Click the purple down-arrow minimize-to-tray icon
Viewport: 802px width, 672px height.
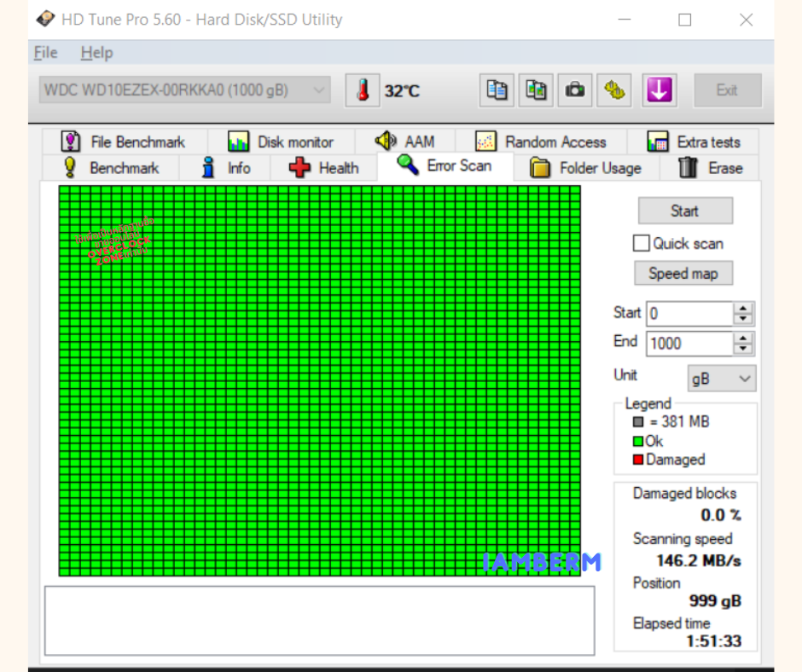pos(659,90)
